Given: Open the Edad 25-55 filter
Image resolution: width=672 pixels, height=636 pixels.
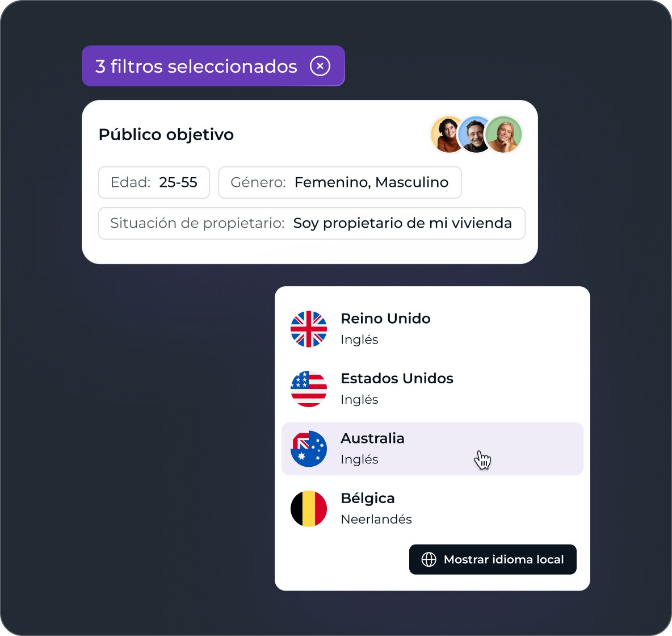Looking at the screenshot, I should (154, 183).
